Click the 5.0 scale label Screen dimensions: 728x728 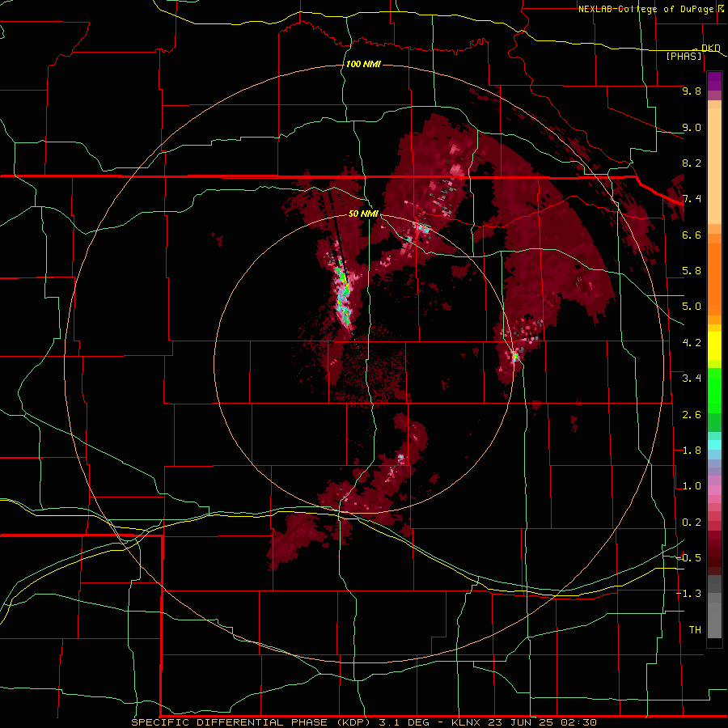[x=692, y=307]
